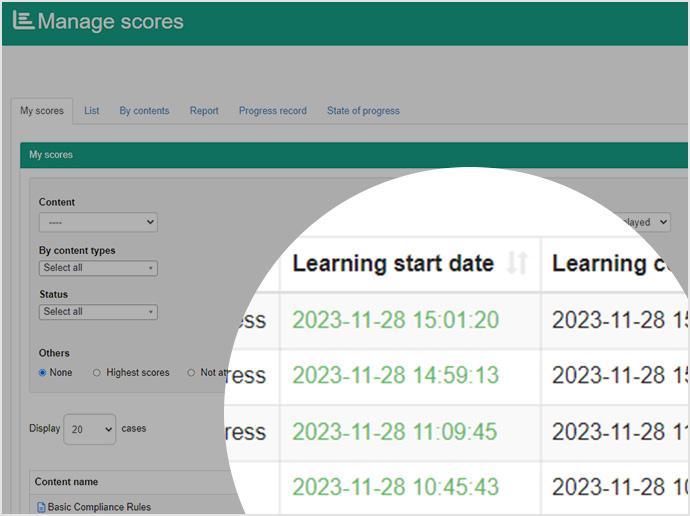This screenshot has width=690, height=516.
Task: Choose the Highest scores radio option
Action: (97, 373)
